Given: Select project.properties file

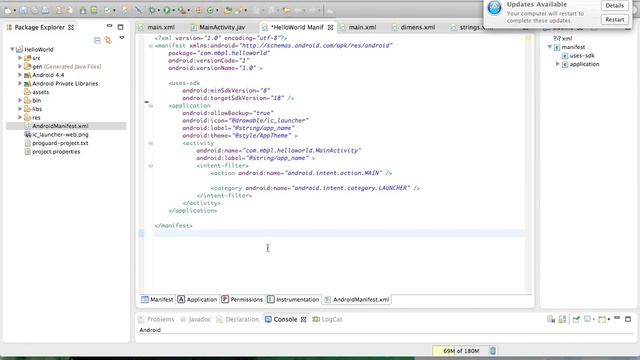Looking at the screenshot, I should (56, 152).
